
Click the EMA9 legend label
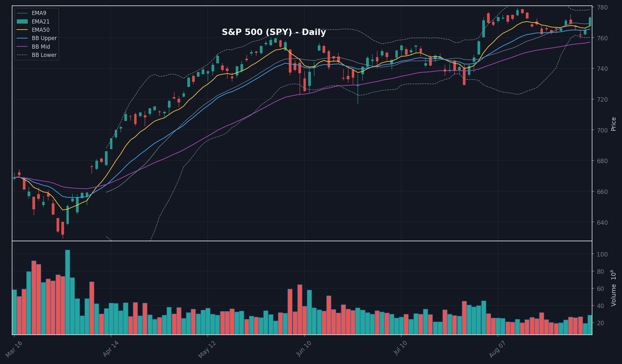(x=39, y=13)
